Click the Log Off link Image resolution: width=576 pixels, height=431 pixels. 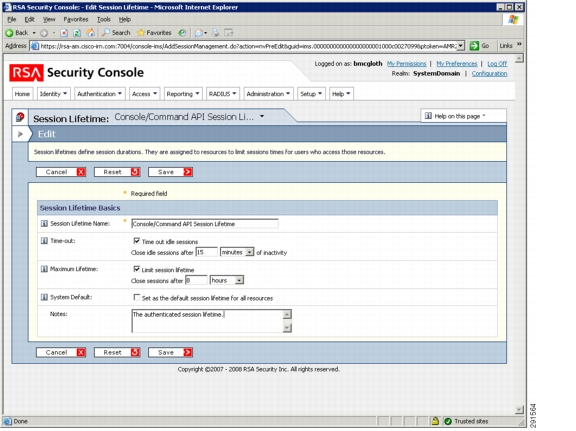coord(497,64)
